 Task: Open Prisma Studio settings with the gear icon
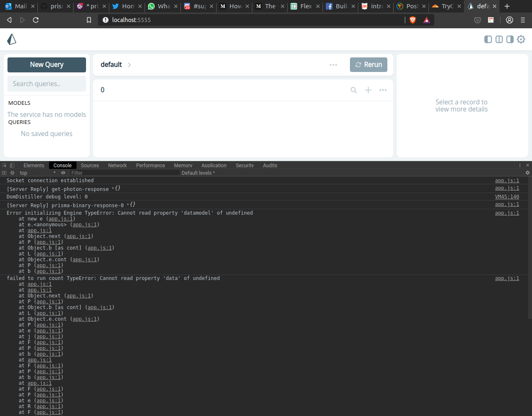(521, 40)
